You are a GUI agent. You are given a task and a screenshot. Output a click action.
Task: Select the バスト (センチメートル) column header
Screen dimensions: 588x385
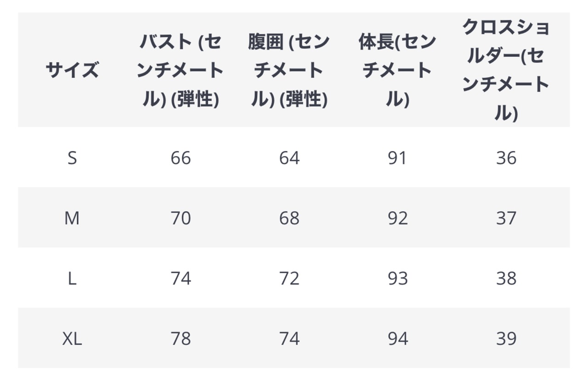click(x=181, y=71)
